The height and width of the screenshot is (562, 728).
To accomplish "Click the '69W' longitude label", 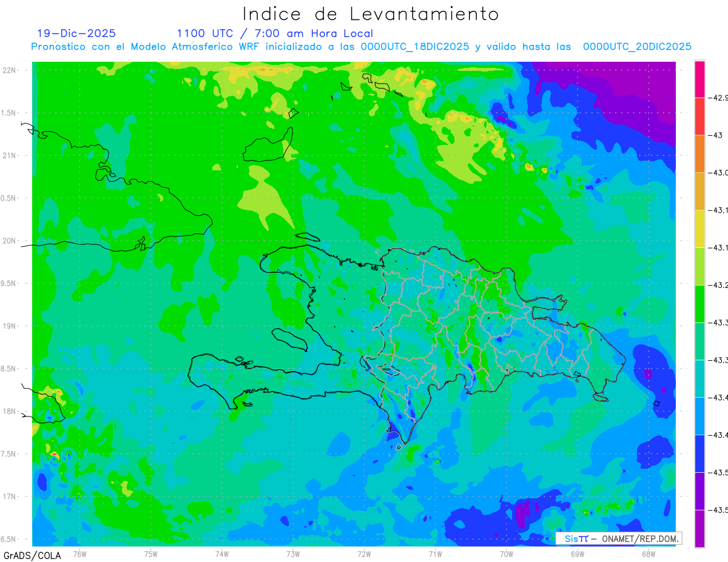I will pos(577,554).
